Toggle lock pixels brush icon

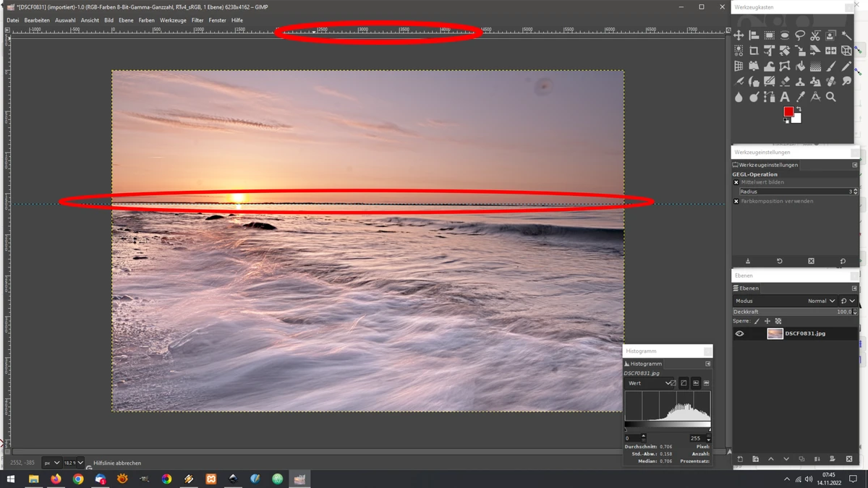[757, 321]
